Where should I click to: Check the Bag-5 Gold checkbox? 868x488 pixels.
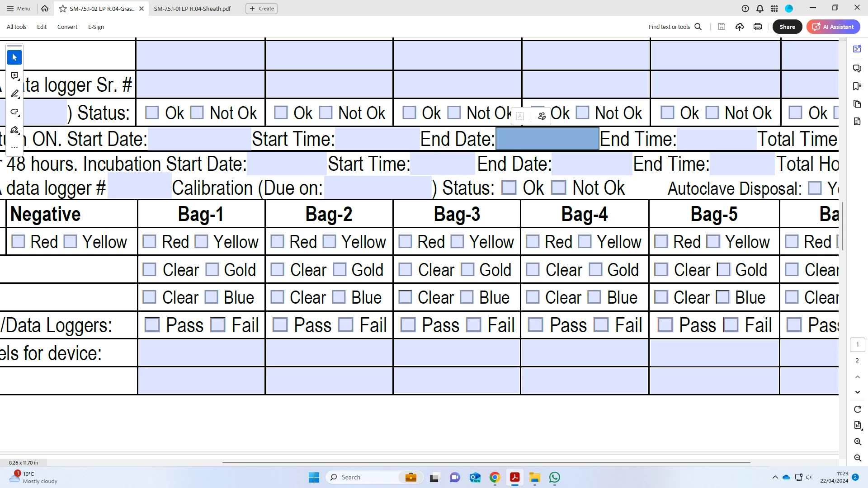tap(723, 270)
